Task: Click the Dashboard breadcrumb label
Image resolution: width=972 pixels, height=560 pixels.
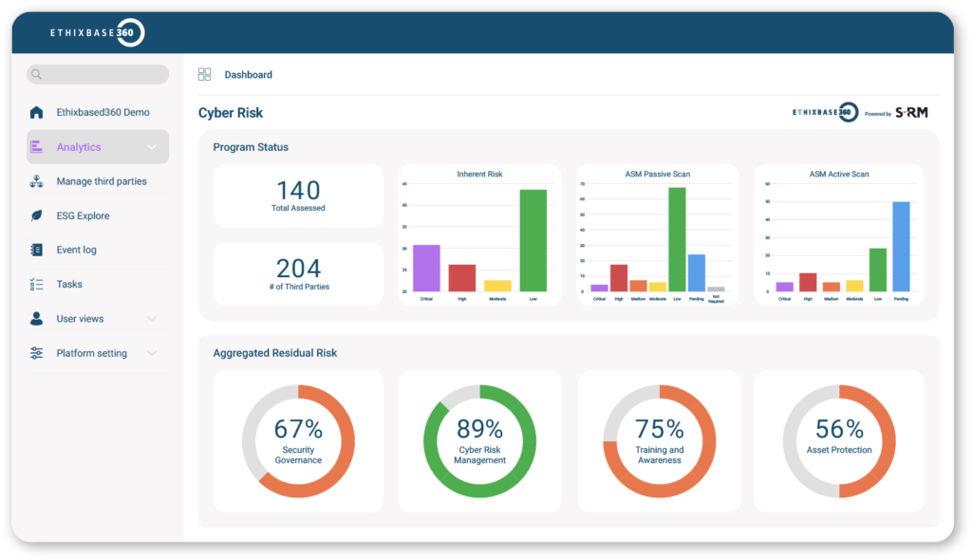Action: (248, 75)
